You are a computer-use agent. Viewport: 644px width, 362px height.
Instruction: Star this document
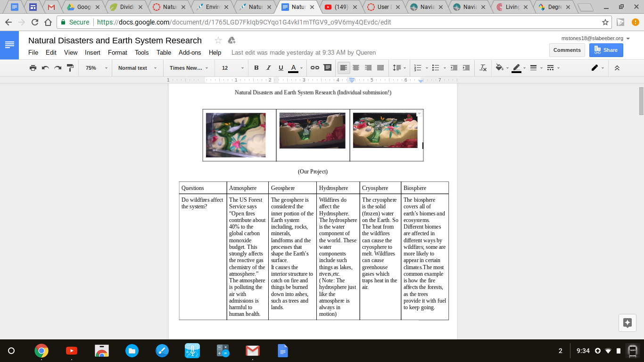218,41
